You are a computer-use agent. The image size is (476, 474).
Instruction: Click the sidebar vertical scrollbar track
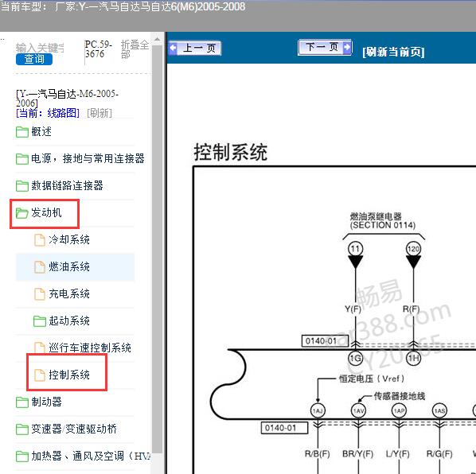[x=158, y=249]
